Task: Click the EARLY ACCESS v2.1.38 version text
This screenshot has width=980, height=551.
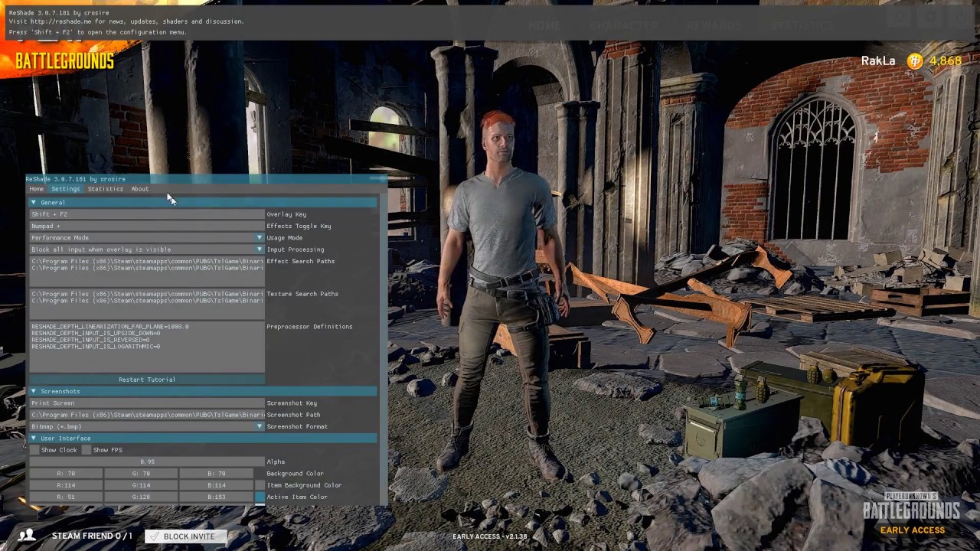Action: click(x=490, y=536)
